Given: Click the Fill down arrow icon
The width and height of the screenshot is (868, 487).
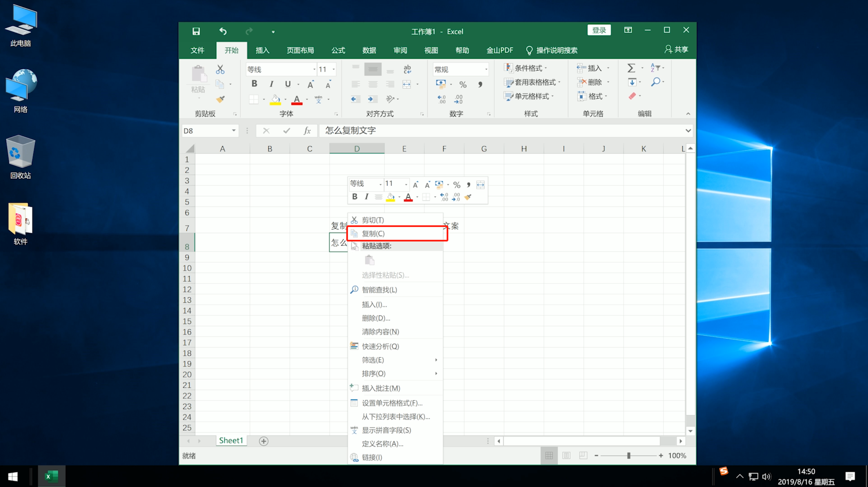Looking at the screenshot, I should (632, 82).
